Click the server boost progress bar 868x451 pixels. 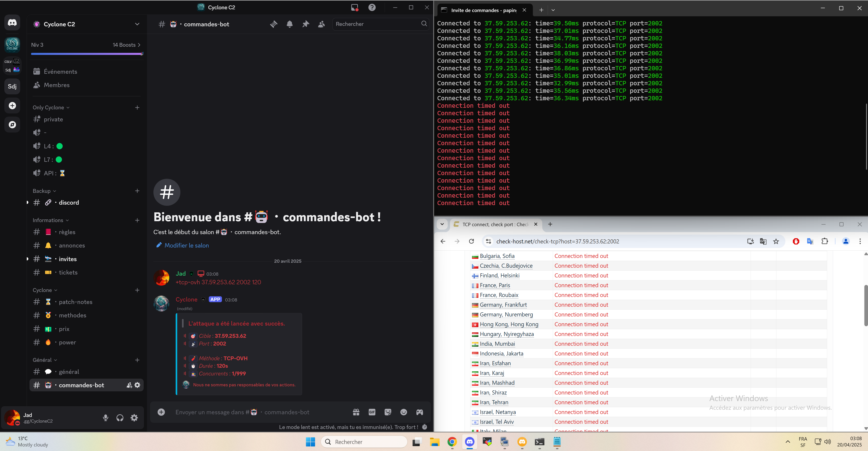coord(87,54)
